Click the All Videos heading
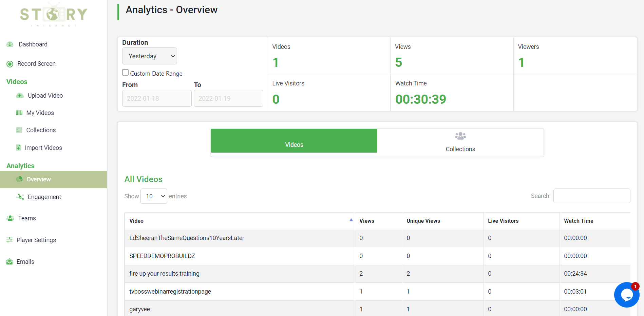The width and height of the screenshot is (644, 316). click(x=144, y=179)
